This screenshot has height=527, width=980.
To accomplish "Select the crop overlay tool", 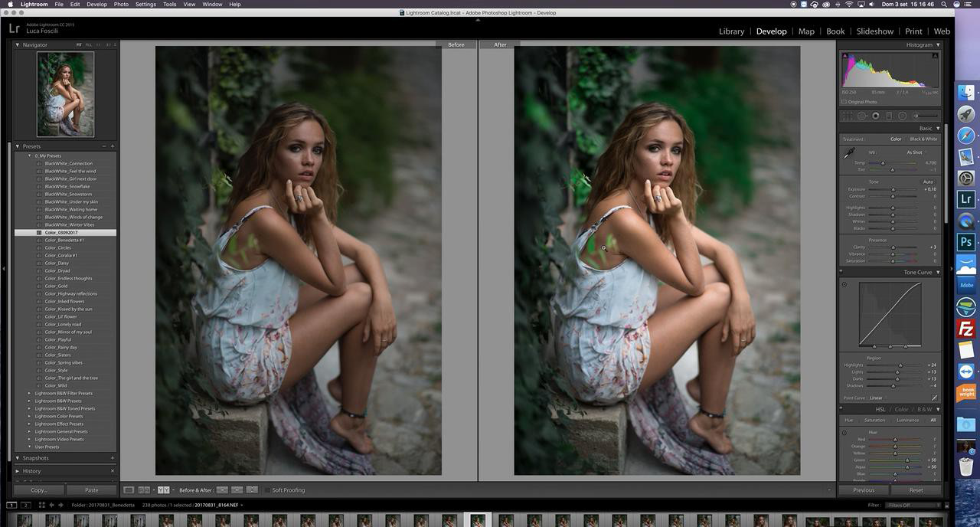I will point(848,116).
